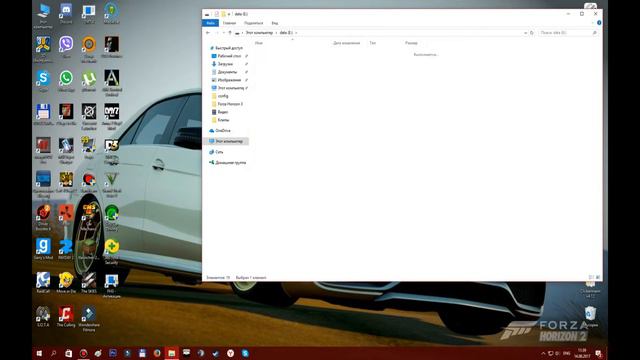Open the taskbar clock and date
640x360 pixels.
click(582, 353)
